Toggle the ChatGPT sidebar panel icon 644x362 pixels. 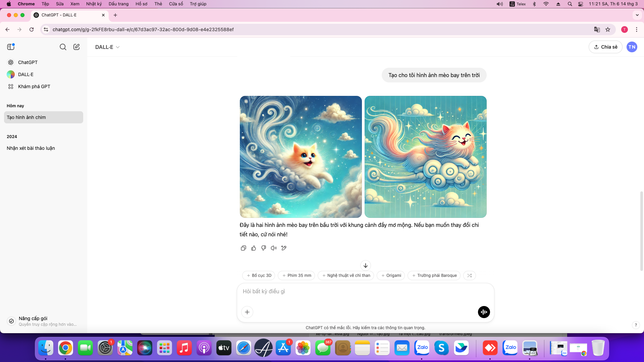11,47
